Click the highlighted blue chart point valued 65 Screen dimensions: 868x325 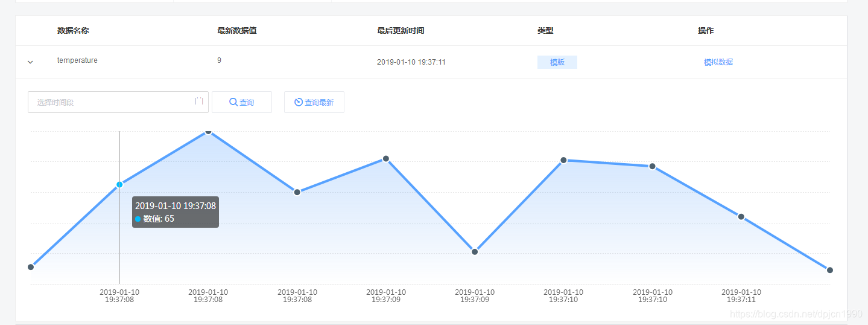pyautogui.click(x=119, y=184)
